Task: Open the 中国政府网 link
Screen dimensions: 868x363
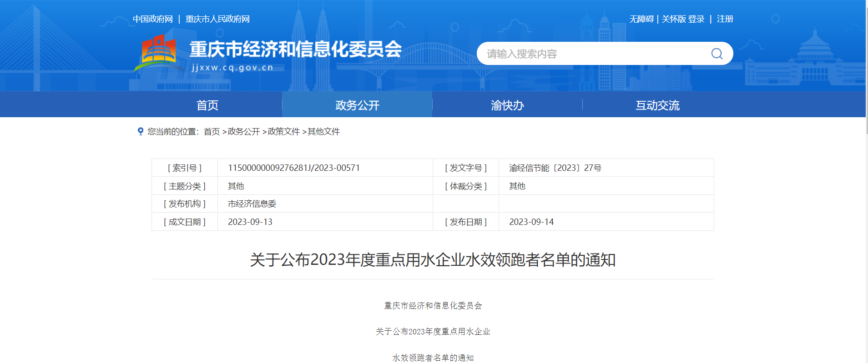Action: (153, 19)
